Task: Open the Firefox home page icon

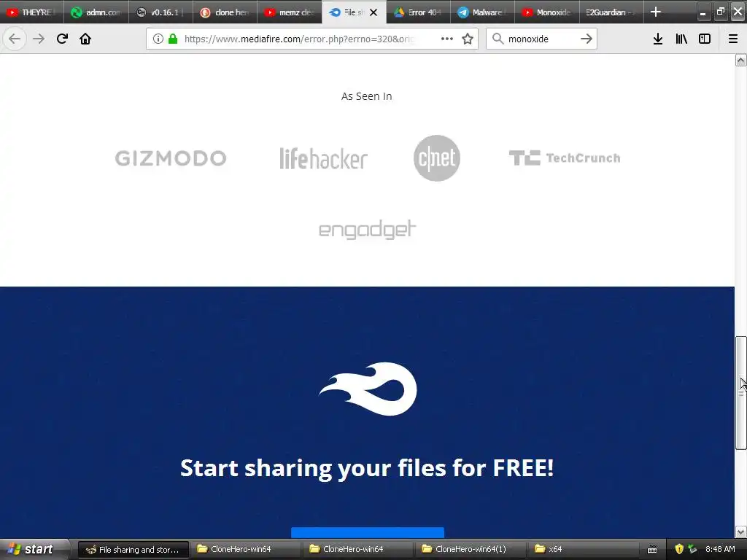Action: point(85,39)
